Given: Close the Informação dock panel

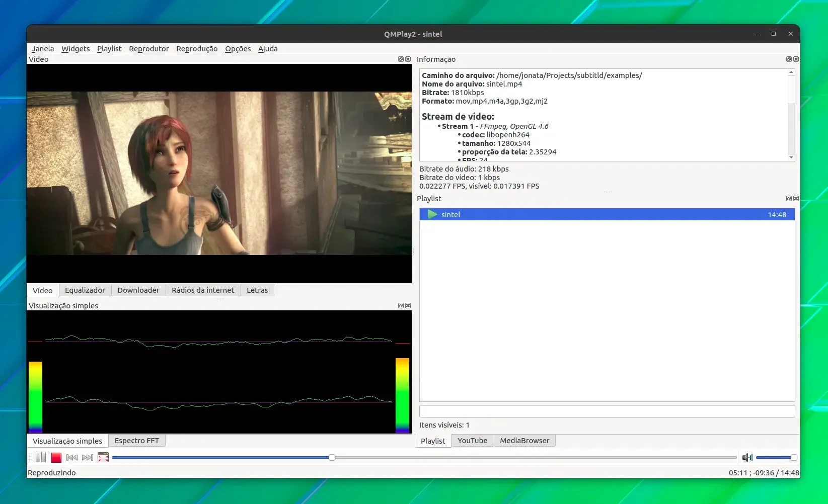Looking at the screenshot, I should 796,59.
